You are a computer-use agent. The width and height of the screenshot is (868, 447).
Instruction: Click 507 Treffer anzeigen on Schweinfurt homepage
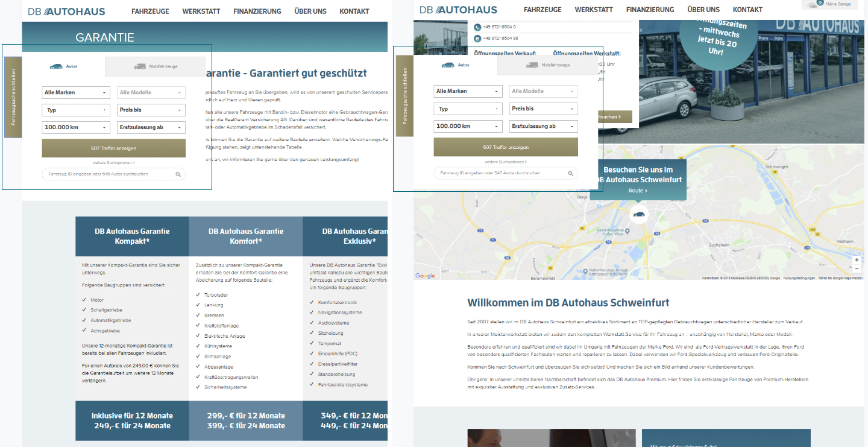506,147
